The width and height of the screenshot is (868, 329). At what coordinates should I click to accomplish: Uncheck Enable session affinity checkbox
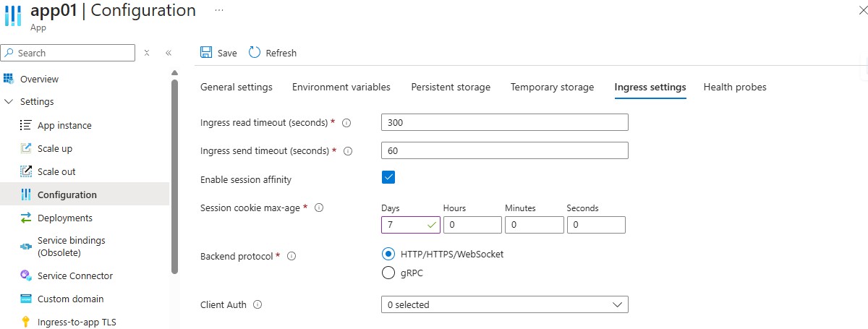(x=388, y=178)
